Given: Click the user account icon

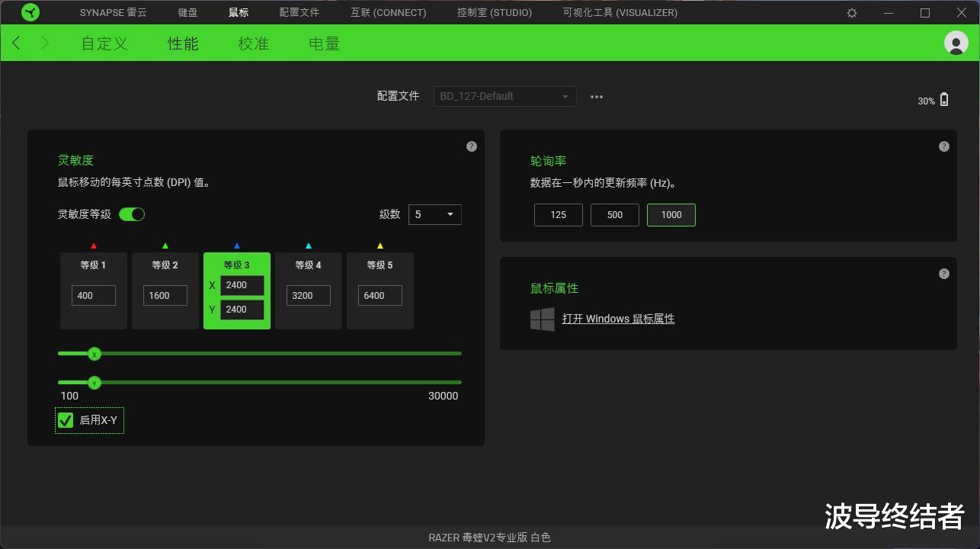Looking at the screenshot, I should pyautogui.click(x=956, y=43).
